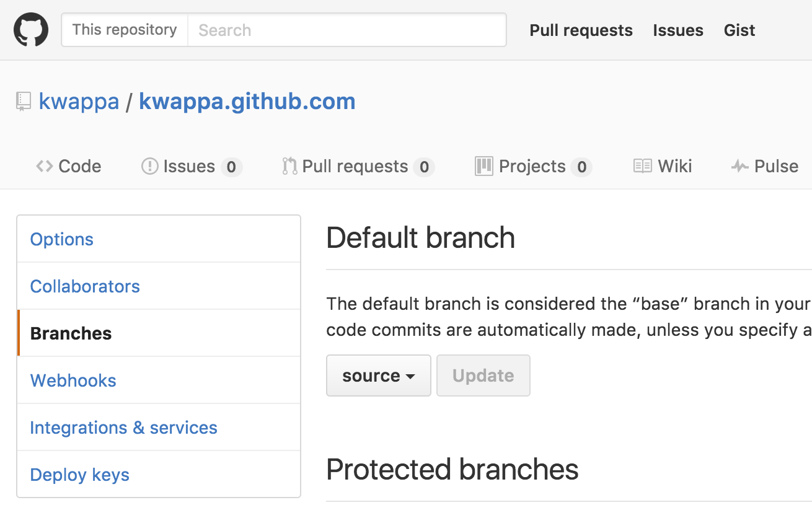
Task: Open Pull requests in top navigation
Action: coord(581,30)
